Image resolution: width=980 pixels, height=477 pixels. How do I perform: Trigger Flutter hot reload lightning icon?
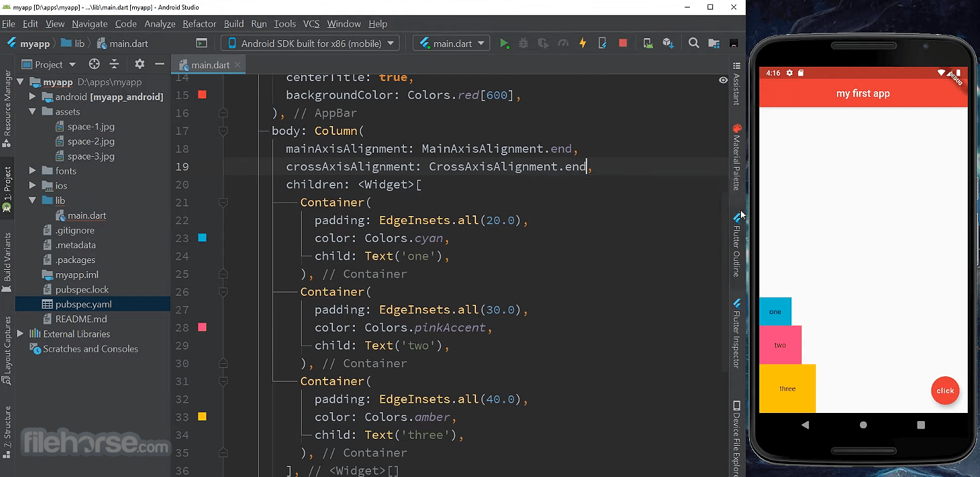point(582,44)
